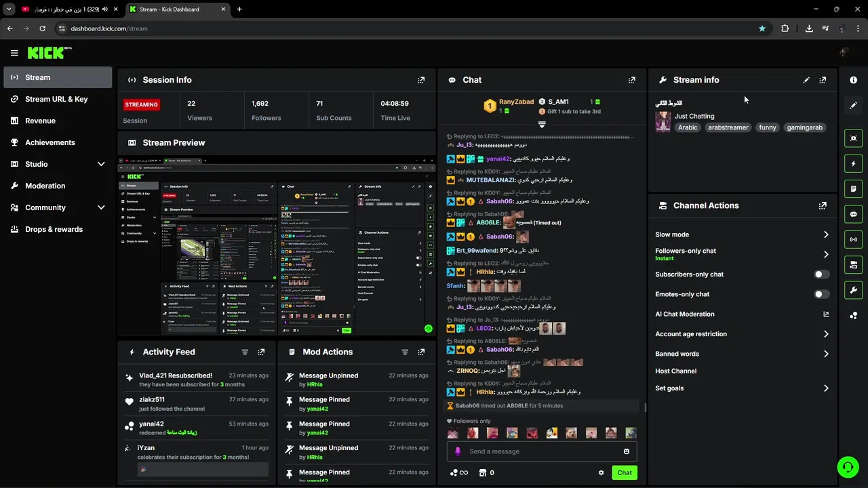
Task: Click the gamingarab stream tag
Action: [x=805, y=127]
